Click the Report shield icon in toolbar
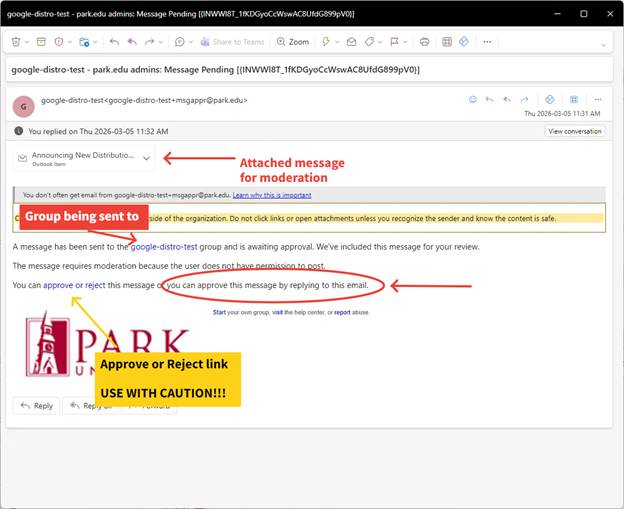The width and height of the screenshot is (624, 509). [59, 42]
